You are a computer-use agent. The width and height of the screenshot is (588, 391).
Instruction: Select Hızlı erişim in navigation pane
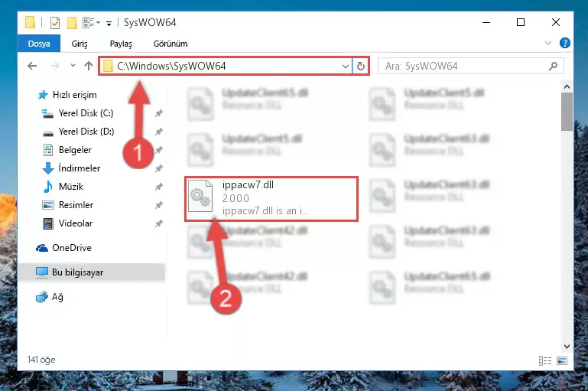pos(74,95)
